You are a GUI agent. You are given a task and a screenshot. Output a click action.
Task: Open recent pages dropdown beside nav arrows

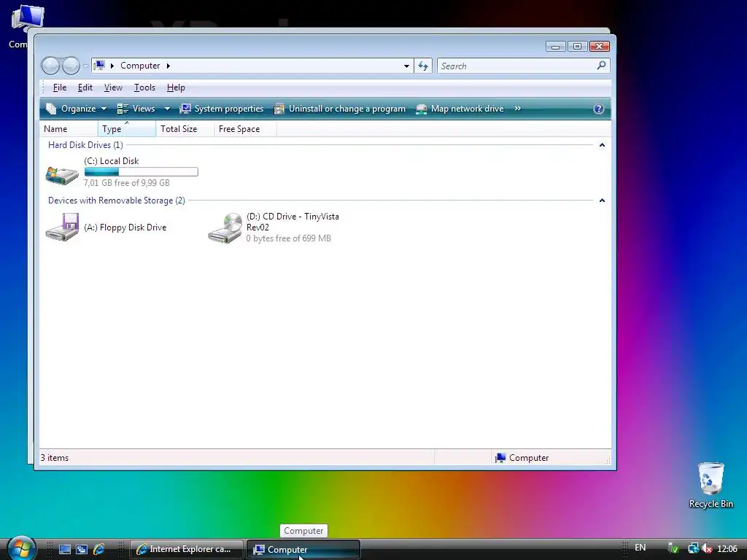coord(85,66)
